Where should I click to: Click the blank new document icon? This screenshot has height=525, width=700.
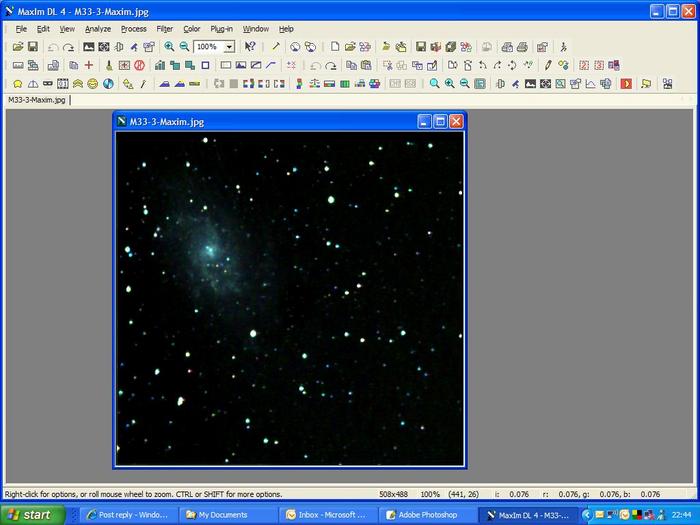click(x=335, y=46)
